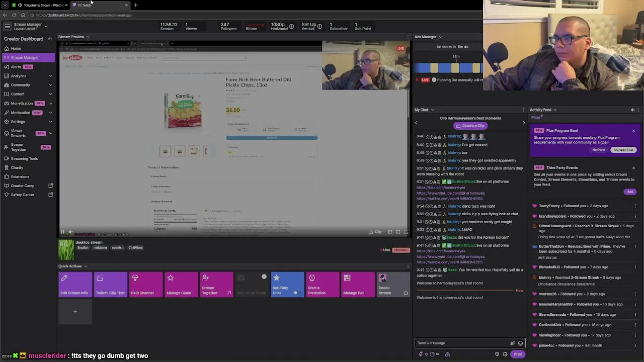
Task: Open Extensions in the sidebar
Action: pos(28,176)
